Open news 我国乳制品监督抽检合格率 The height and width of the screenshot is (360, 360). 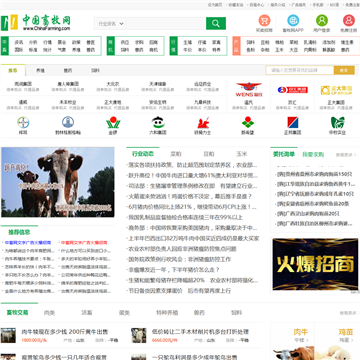186,217
